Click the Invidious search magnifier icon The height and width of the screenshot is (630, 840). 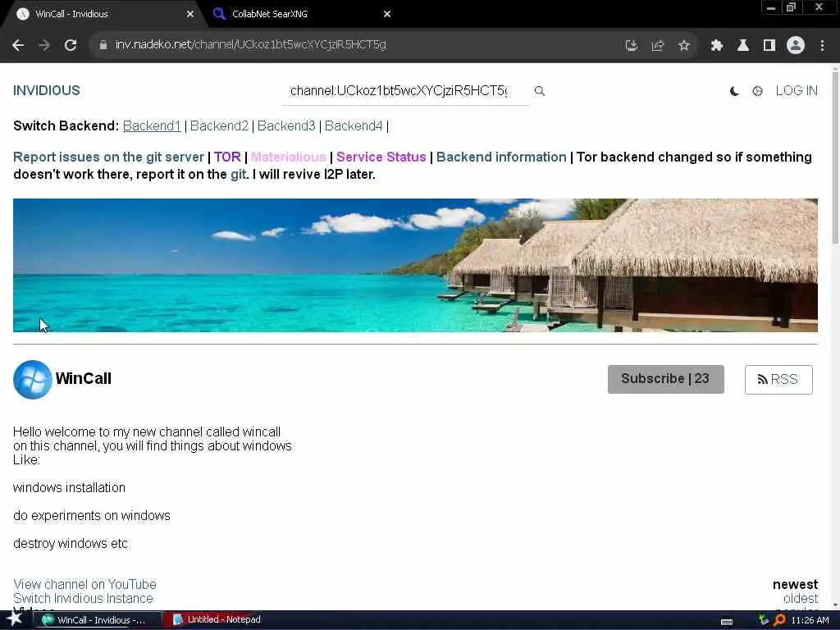tap(540, 91)
